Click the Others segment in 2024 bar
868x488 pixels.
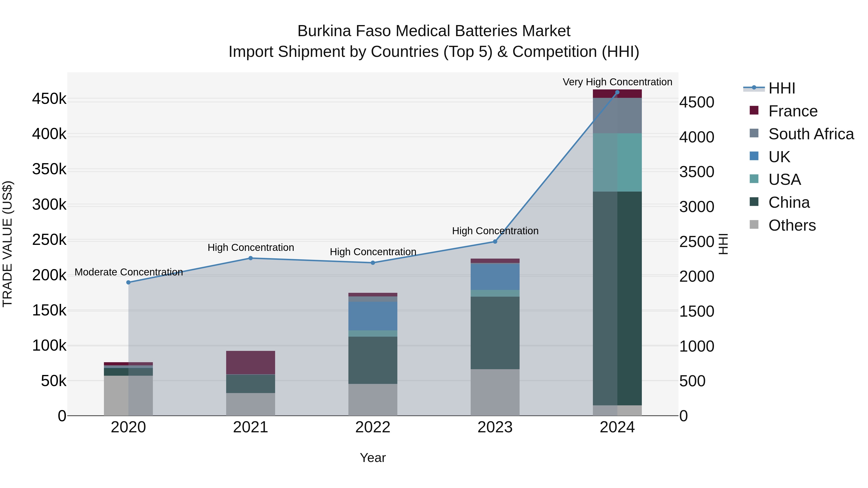pos(617,411)
